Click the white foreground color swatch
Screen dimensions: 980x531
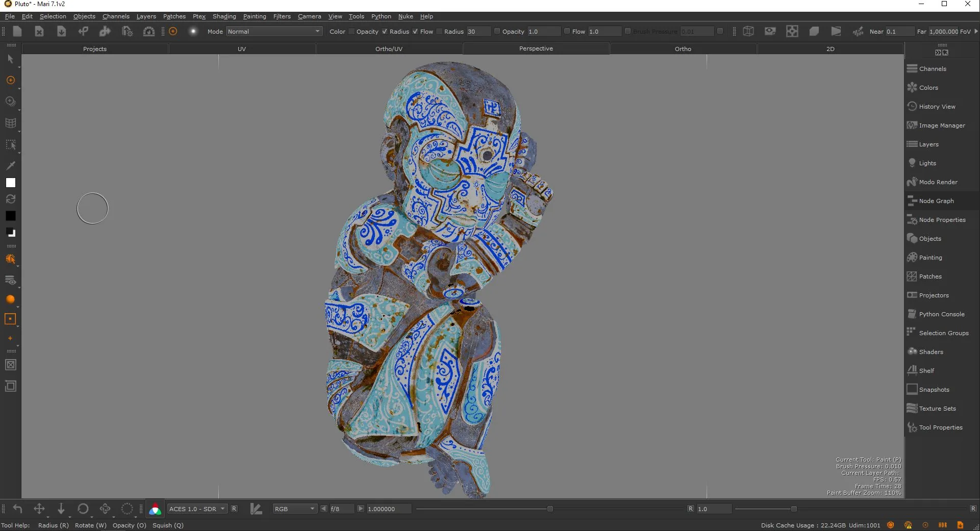(11, 183)
